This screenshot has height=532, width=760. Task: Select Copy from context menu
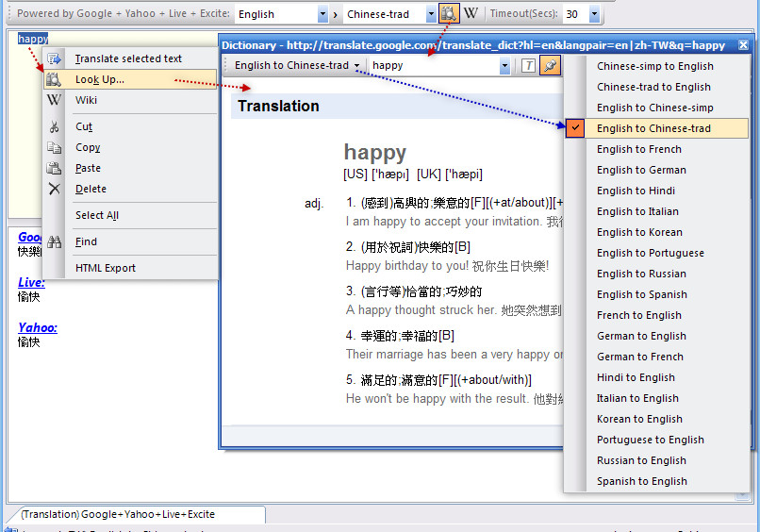point(130,147)
